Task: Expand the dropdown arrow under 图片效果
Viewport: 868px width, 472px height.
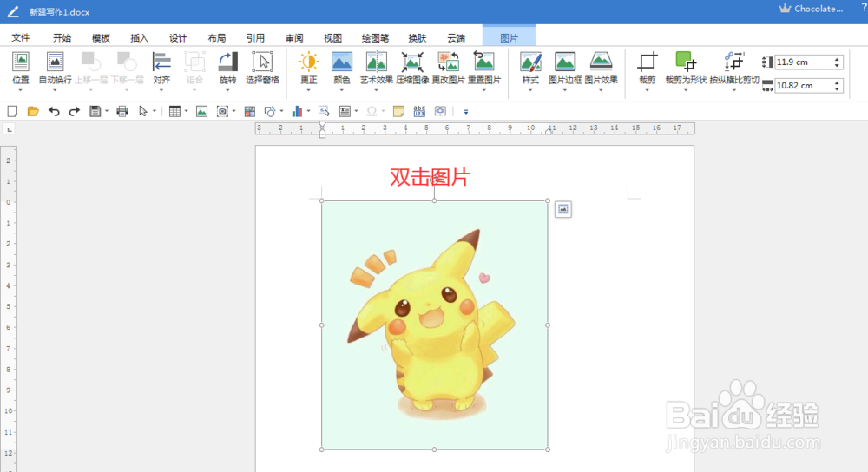Action: [601, 90]
